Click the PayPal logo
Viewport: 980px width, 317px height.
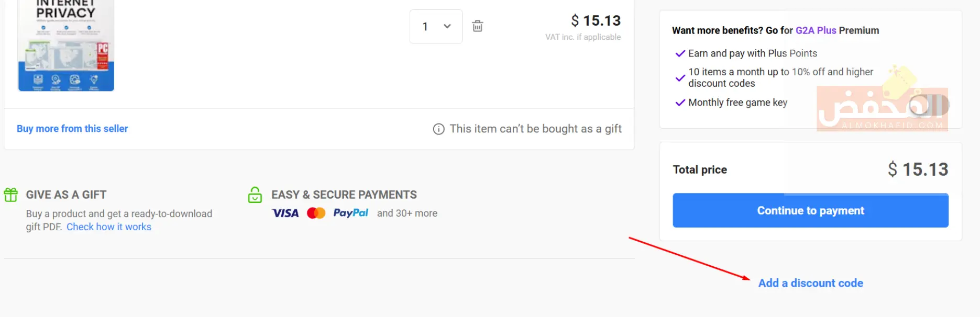point(350,213)
